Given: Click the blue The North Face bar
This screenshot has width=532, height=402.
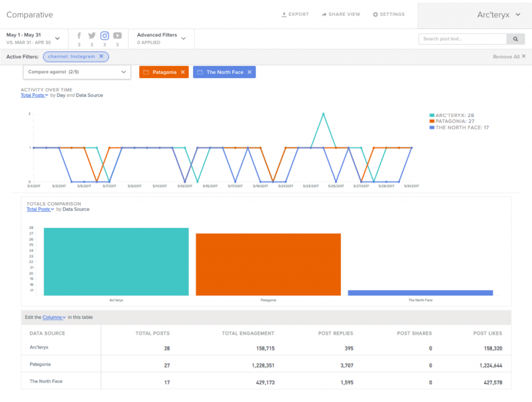Looking at the screenshot, I should 420,293.
